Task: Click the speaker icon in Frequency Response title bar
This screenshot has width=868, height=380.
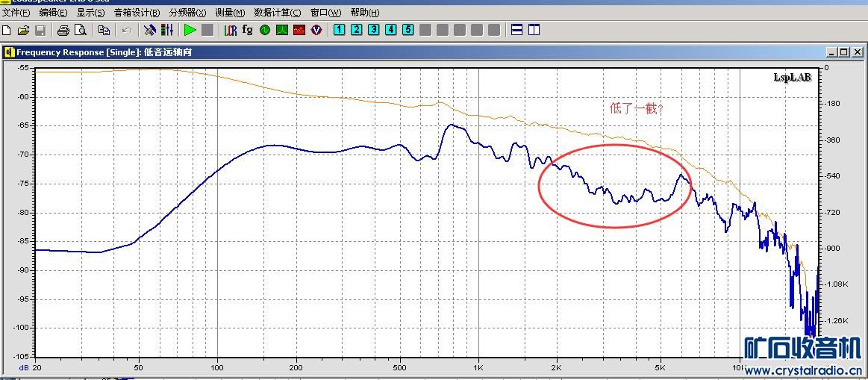Action: tap(10, 52)
